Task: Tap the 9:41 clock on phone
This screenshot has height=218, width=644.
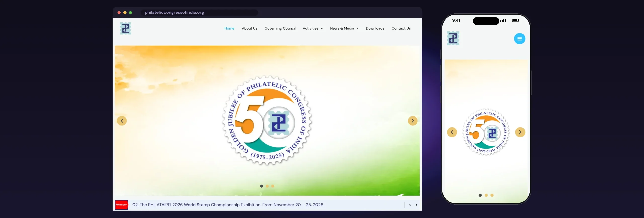Action: click(456, 20)
